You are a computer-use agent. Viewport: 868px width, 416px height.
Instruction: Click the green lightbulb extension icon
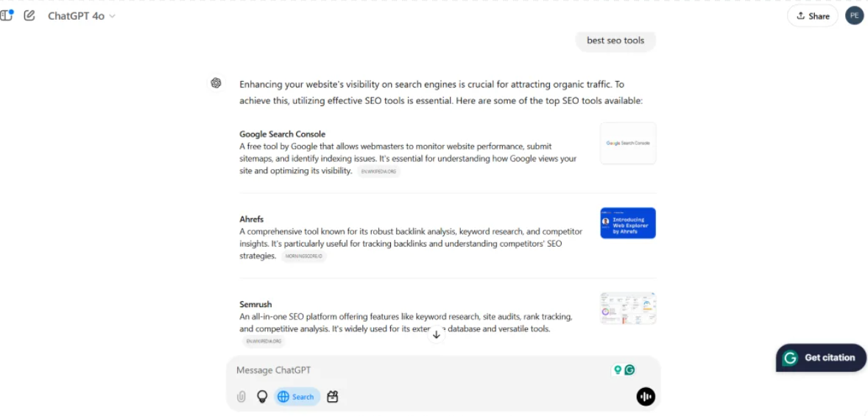(618, 370)
